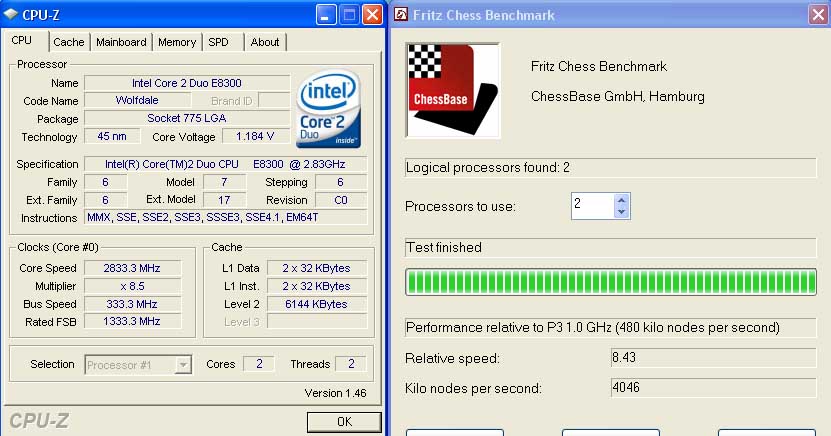Screen dimensions: 831x436
Task: Click the Instructions field listing MMX, SSE
Action: [226, 217]
